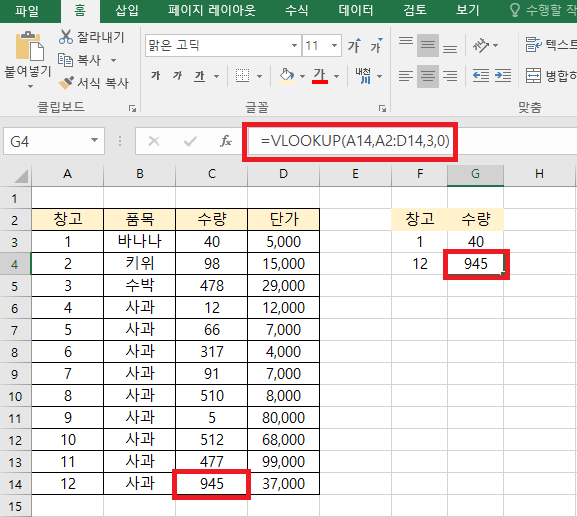
Task: Click the Copy (복사) icon
Action: click(66, 60)
